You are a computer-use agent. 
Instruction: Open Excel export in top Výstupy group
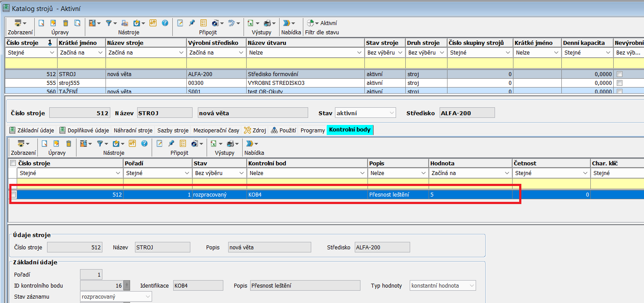coord(250,23)
